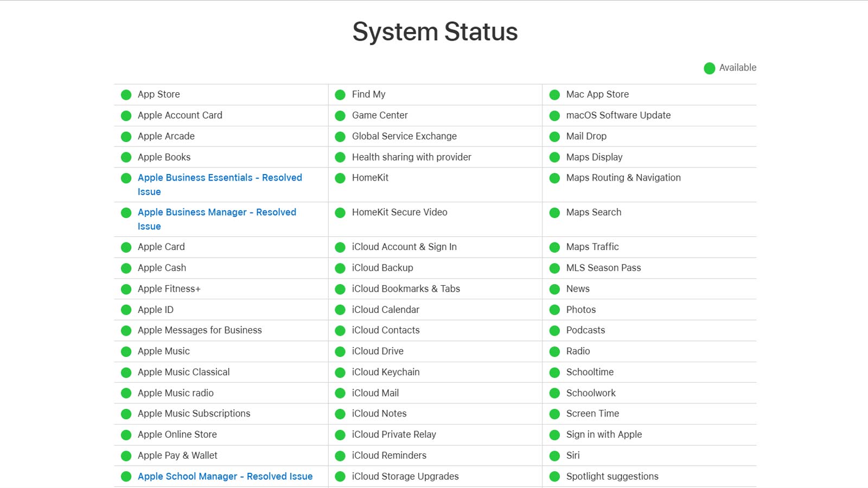Select the Spotlight suggestions entry
This screenshot has width=868, height=488.
pyautogui.click(x=612, y=476)
